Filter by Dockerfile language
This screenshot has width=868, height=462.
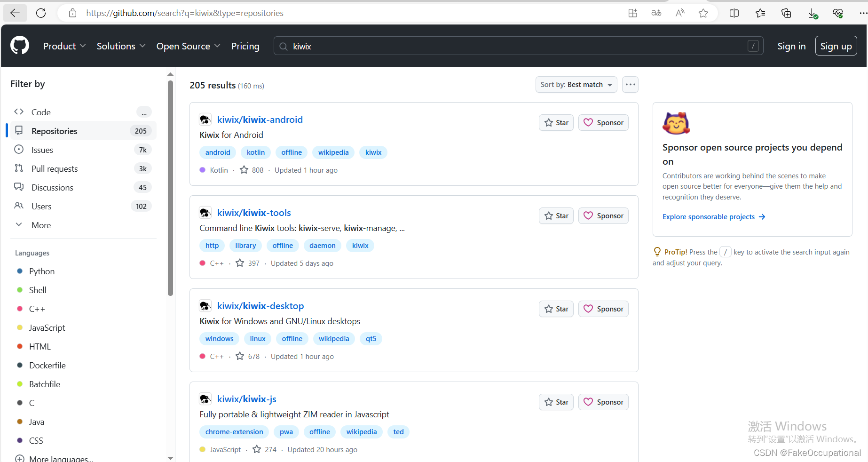[x=47, y=365]
